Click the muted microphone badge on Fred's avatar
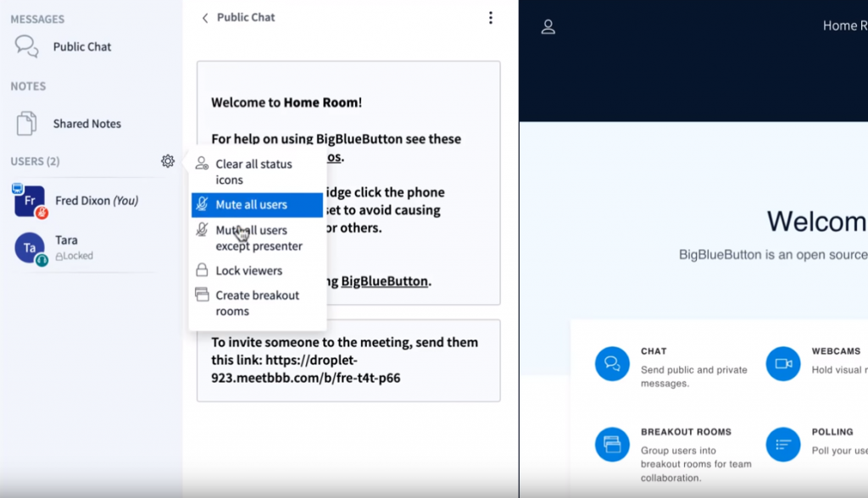The width and height of the screenshot is (868, 498). coord(42,213)
